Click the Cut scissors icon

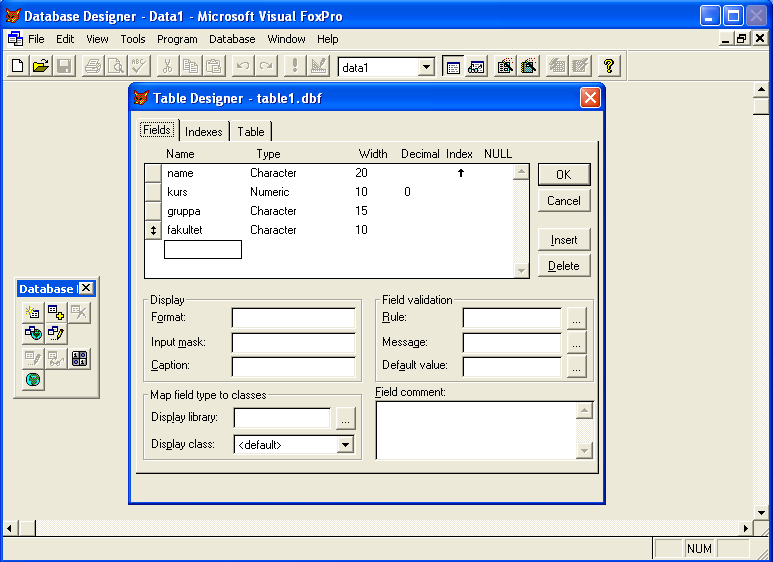pyautogui.click(x=168, y=66)
